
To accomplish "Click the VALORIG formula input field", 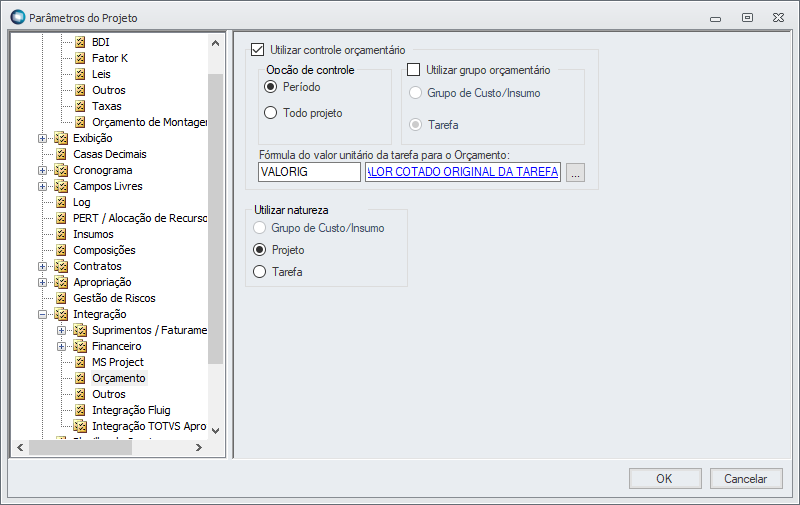I will point(308,172).
